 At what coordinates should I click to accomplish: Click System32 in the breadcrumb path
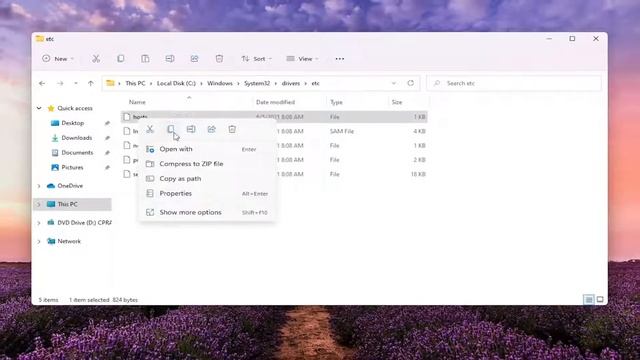tap(257, 83)
